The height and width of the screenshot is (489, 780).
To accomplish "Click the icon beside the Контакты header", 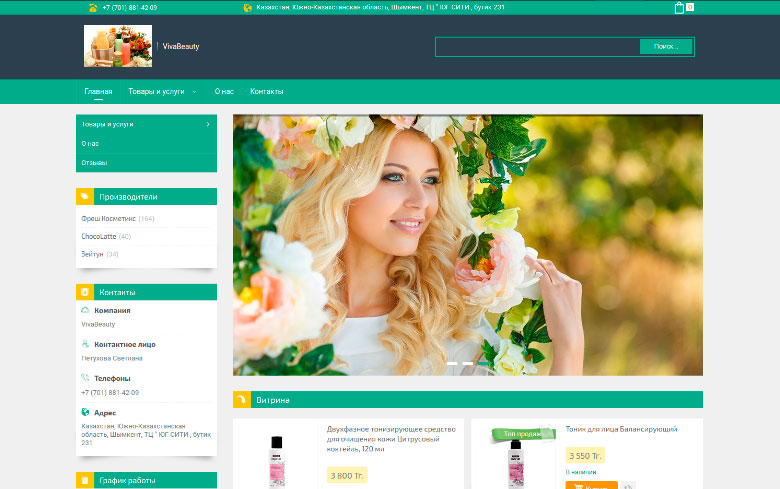I will 85,292.
